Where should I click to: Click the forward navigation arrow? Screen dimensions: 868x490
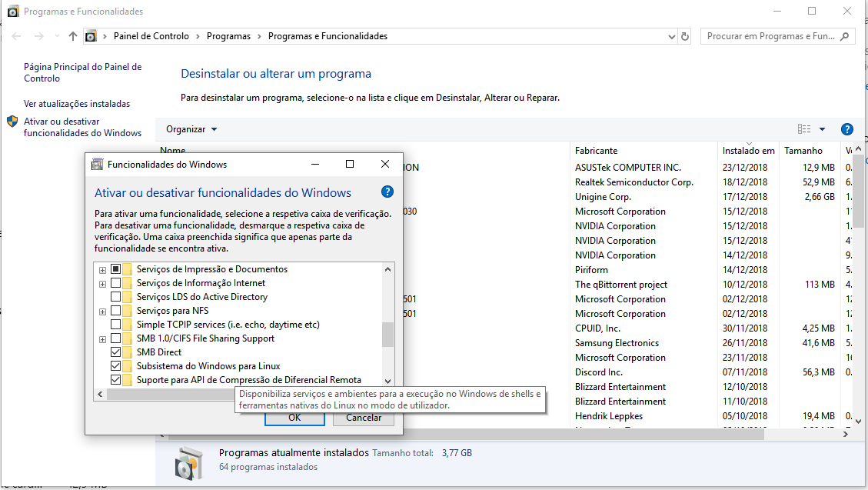click(38, 36)
